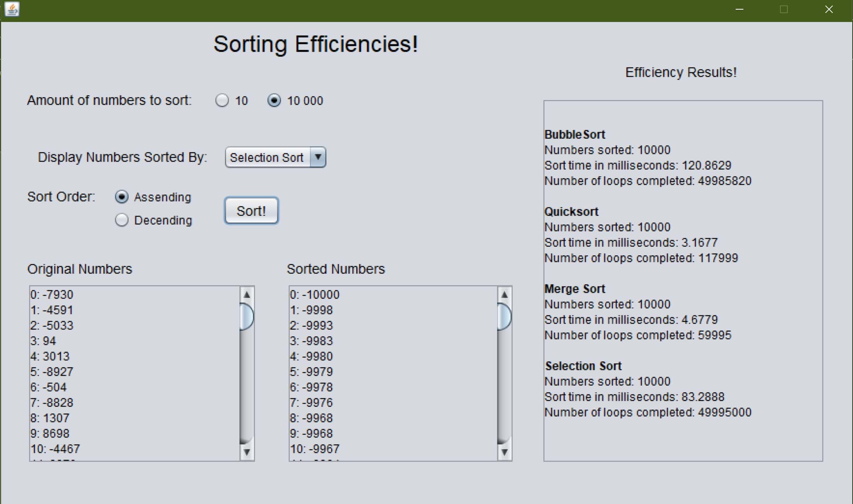The height and width of the screenshot is (504, 853).
Task: Select entry 0: -10000 in Sorted Numbers
Action: (x=315, y=295)
